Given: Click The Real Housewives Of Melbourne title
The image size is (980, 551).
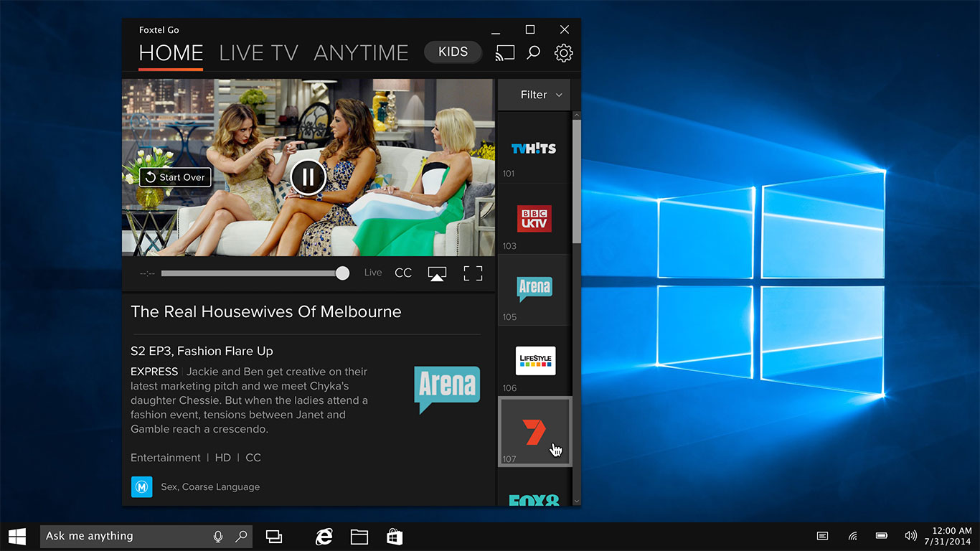Looking at the screenshot, I should [266, 311].
